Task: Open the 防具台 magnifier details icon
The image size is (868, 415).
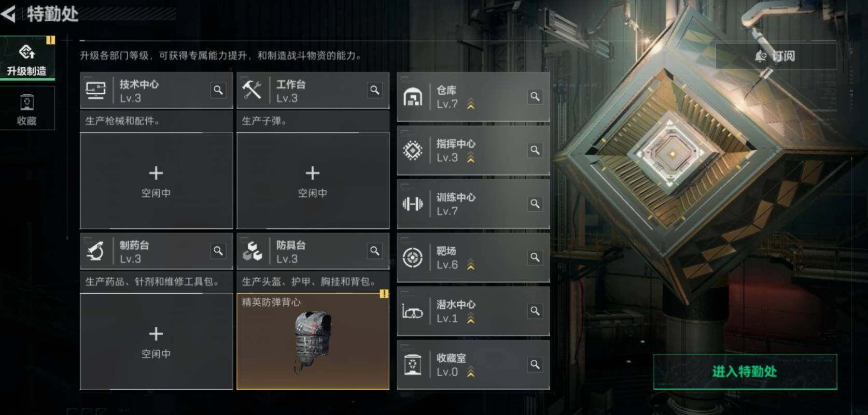Action: pos(375,251)
